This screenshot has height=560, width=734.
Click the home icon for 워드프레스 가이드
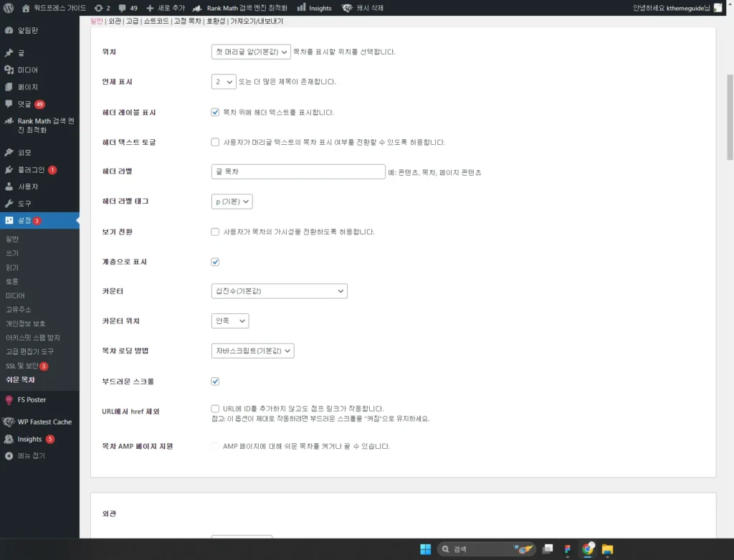[x=26, y=8]
